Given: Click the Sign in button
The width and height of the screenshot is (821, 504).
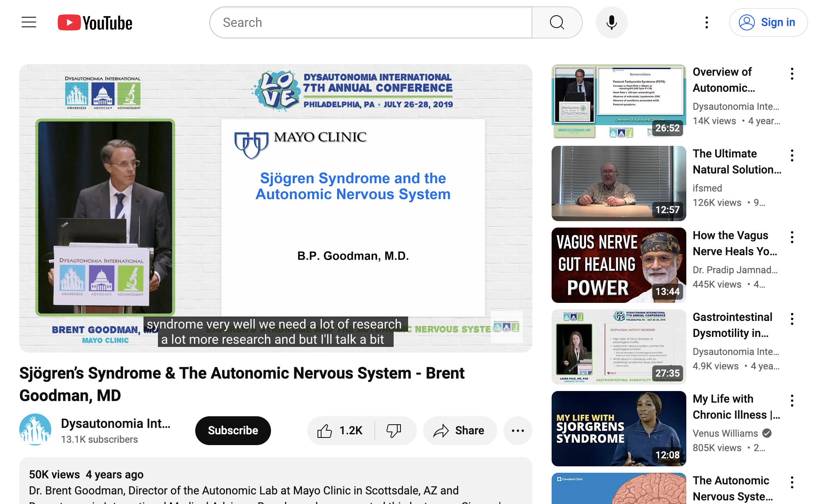Looking at the screenshot, I should [768, 22].
